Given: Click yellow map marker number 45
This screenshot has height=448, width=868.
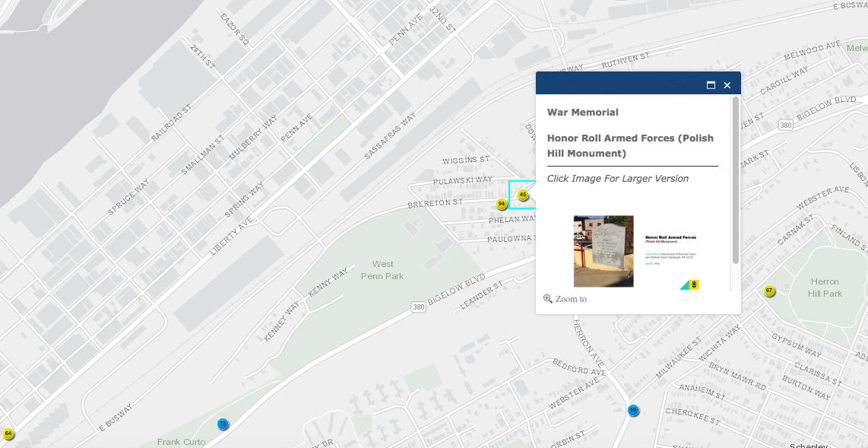Looking at the screenshot, I should [523, 195].
